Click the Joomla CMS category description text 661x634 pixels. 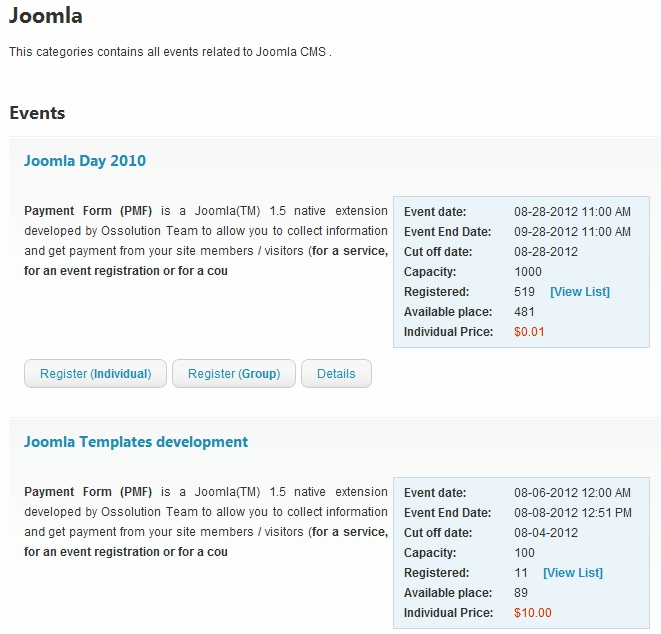170,52
